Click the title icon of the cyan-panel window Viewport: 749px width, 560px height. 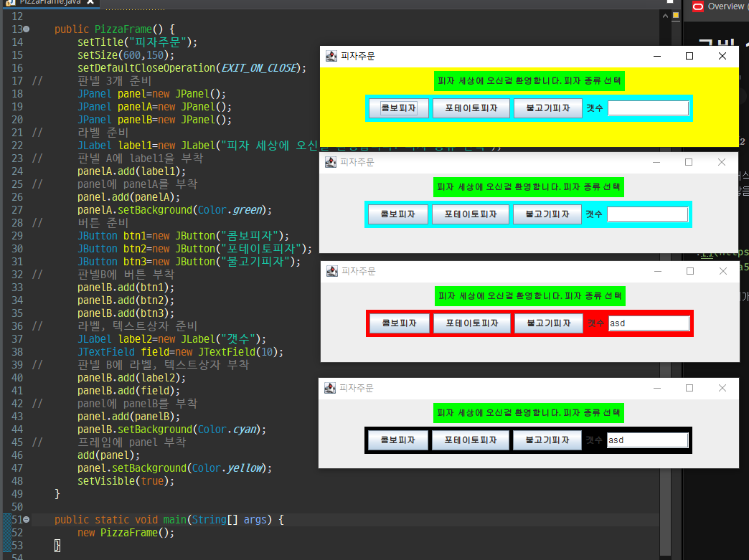(x=331, y=162)
